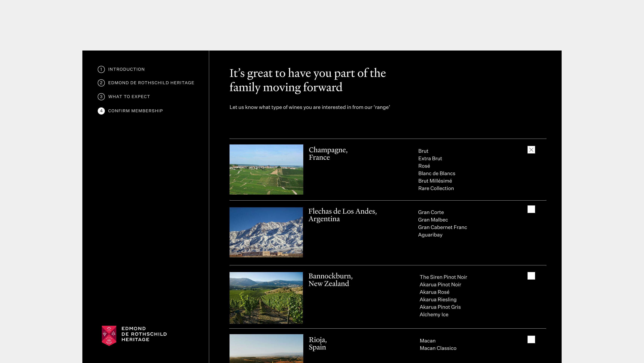This screenshot has width=644, height=363.
Task: Open the snowy Andes mountain thumbnail
Action: (266, 232)
